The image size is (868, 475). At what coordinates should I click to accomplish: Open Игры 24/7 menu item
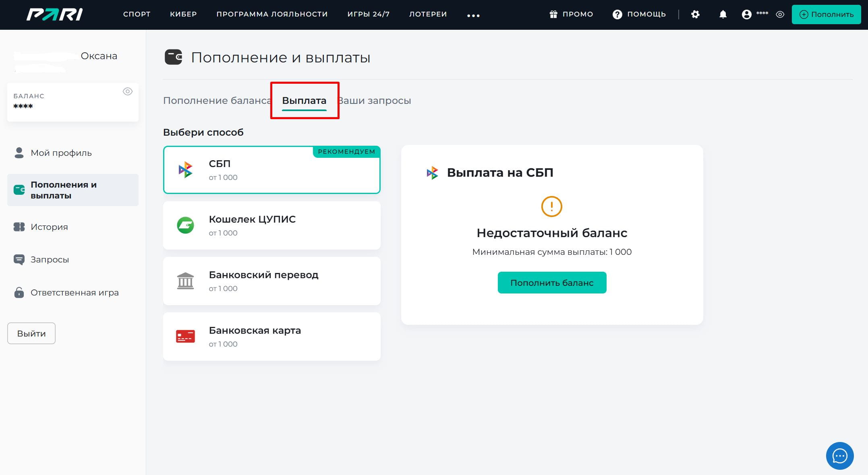(x=368, y=14)
